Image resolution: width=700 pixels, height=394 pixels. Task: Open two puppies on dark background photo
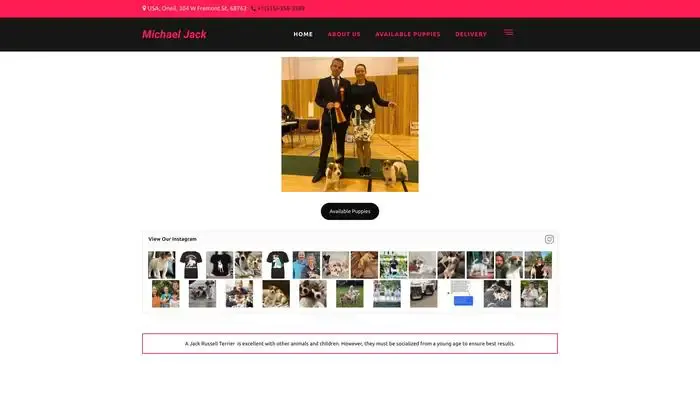pos(276,294)
